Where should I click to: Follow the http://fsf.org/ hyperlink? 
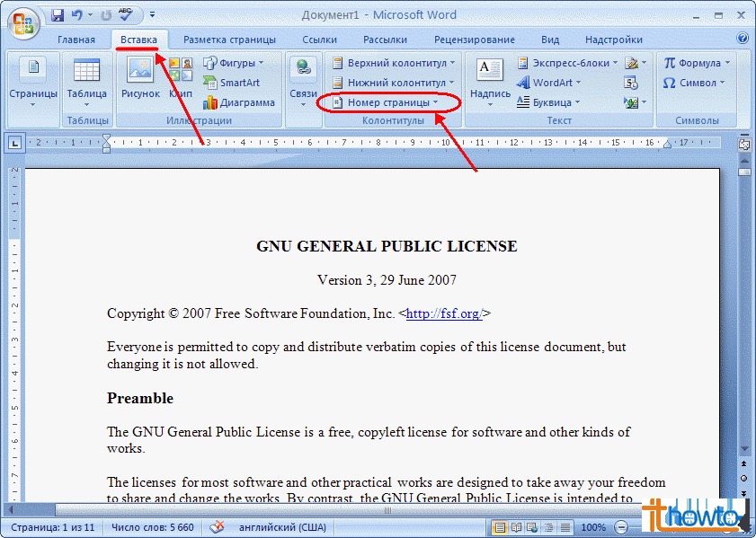(444, 313)
